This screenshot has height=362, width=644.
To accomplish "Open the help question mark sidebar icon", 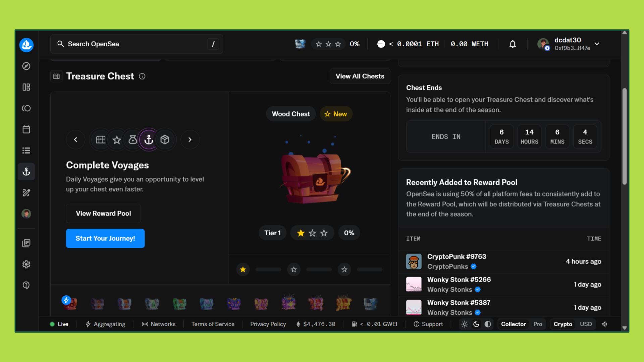I will pyautogui.click(x=26, y=285).
